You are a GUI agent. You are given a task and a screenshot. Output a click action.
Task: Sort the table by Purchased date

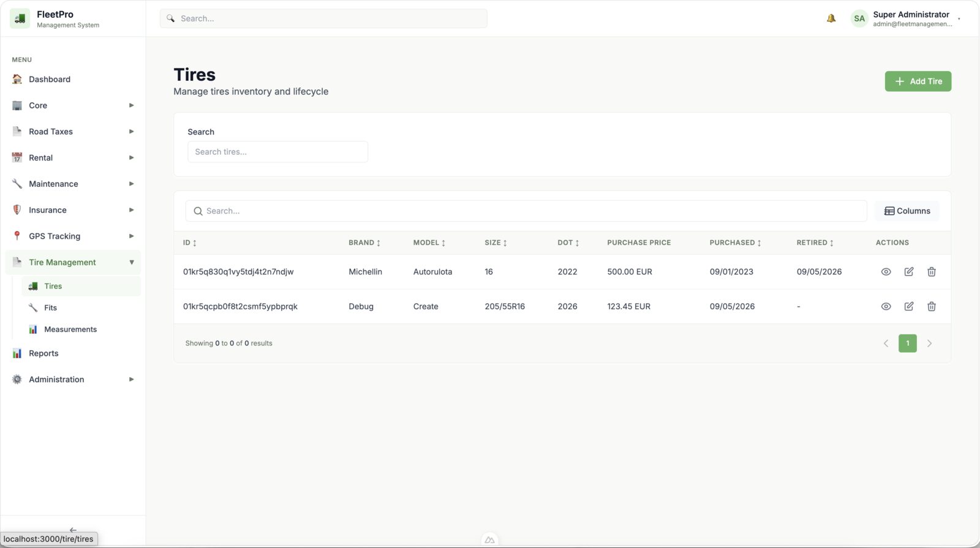click(x=735, y=243)
